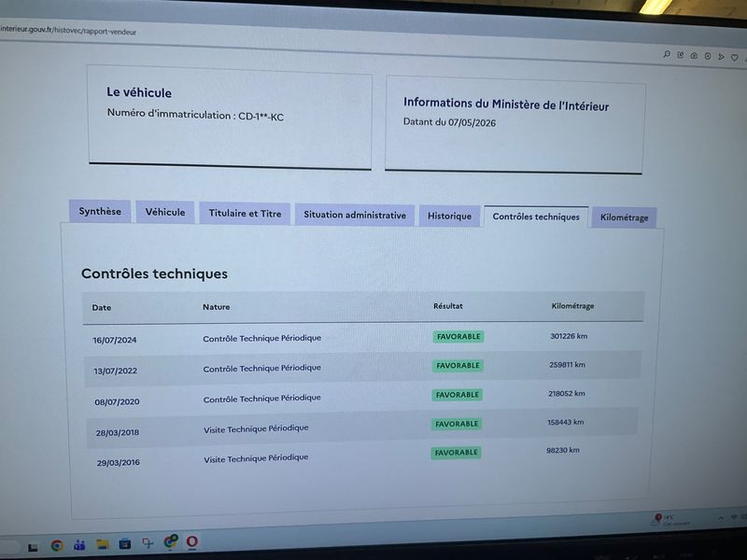Open the Véhicule tab
Viewport: 747px width, 560px height.
(x=165, y=212)
